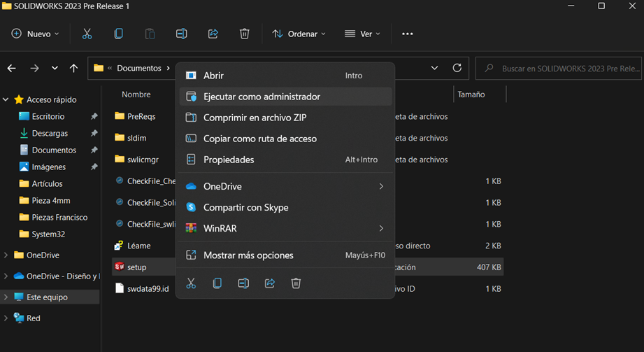Click the Delete trash icon in the top toolbar
Viewport: 644px width, 352px height.
(244, 34)
